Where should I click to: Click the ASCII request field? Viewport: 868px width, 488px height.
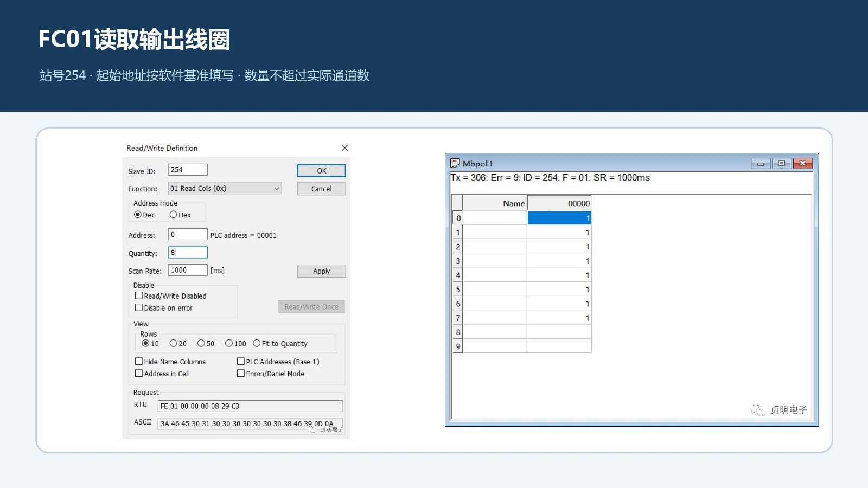(x=250, y=423)
